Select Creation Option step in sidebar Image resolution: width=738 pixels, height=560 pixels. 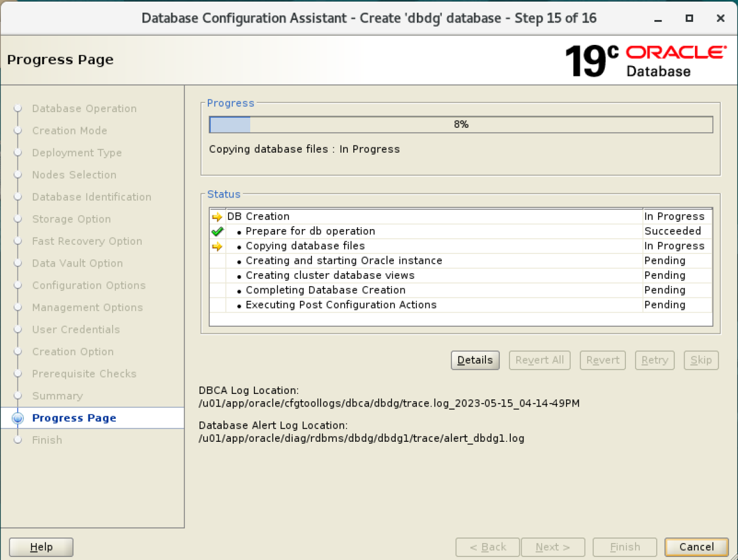coord(73,352)
